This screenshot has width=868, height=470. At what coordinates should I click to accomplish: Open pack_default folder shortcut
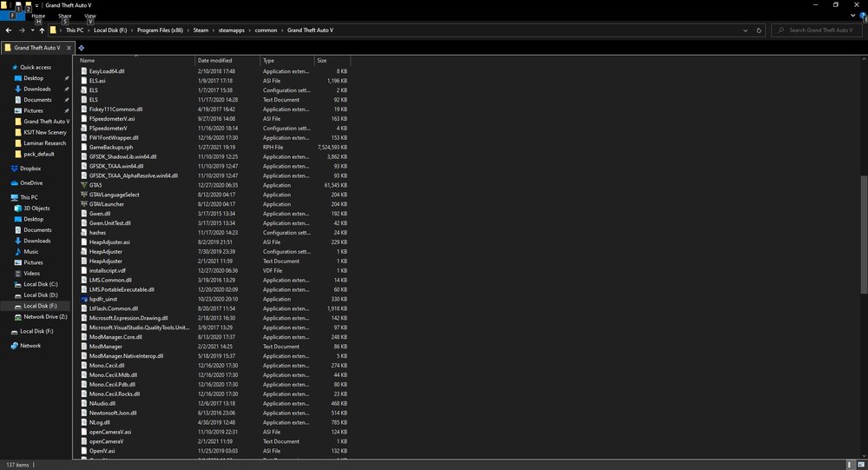click(x=39, y=154)
